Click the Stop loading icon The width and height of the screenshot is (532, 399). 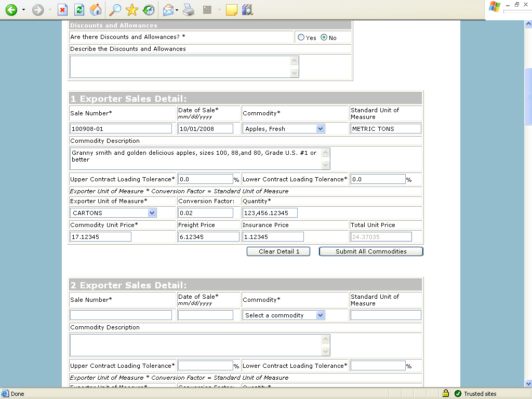(62, 10)
